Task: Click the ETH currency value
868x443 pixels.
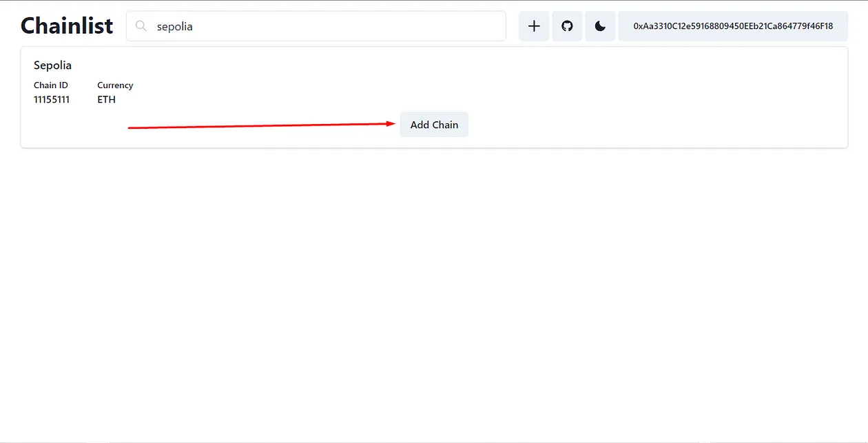Action: 107,100
